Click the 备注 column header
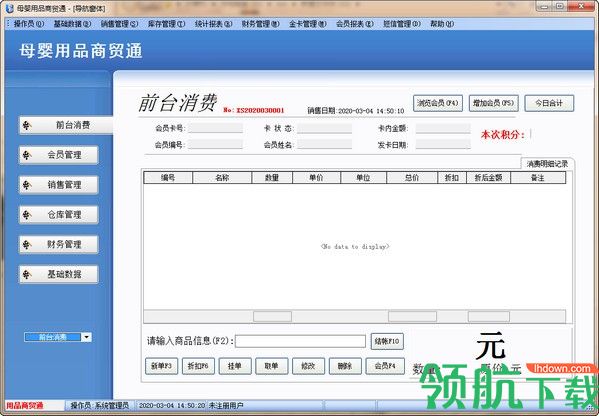 coord(538,178)
